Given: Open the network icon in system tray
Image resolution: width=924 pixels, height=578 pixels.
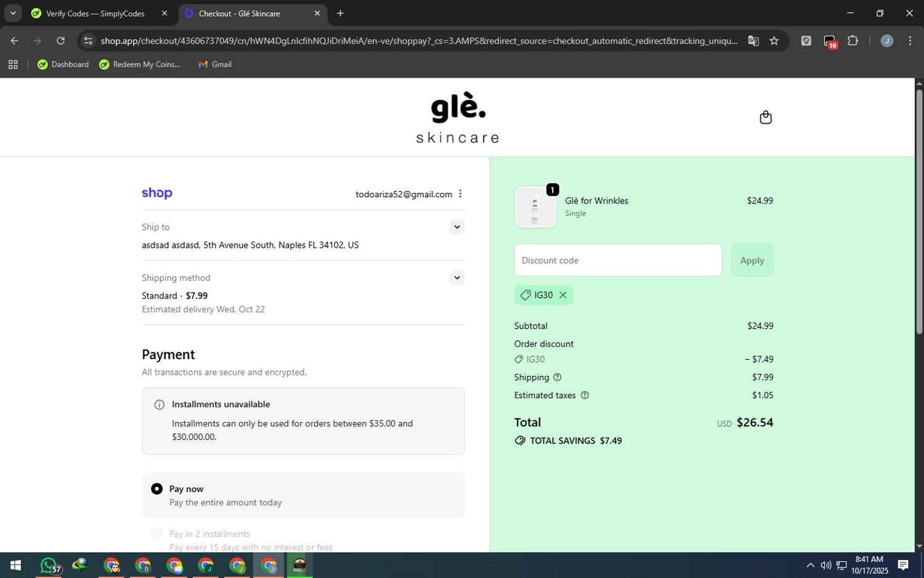Looking at the screenshot, I should pos(841,565).
